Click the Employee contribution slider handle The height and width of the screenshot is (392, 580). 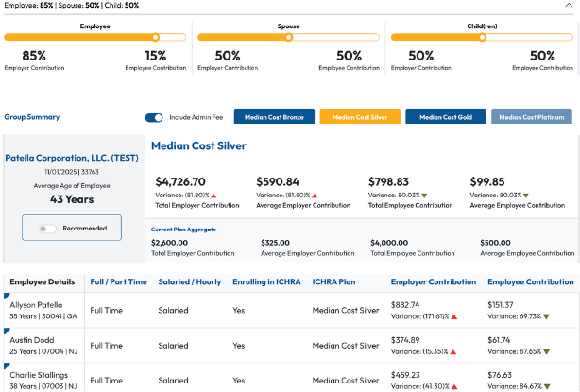pyautogui.click(x=154, y=38)
